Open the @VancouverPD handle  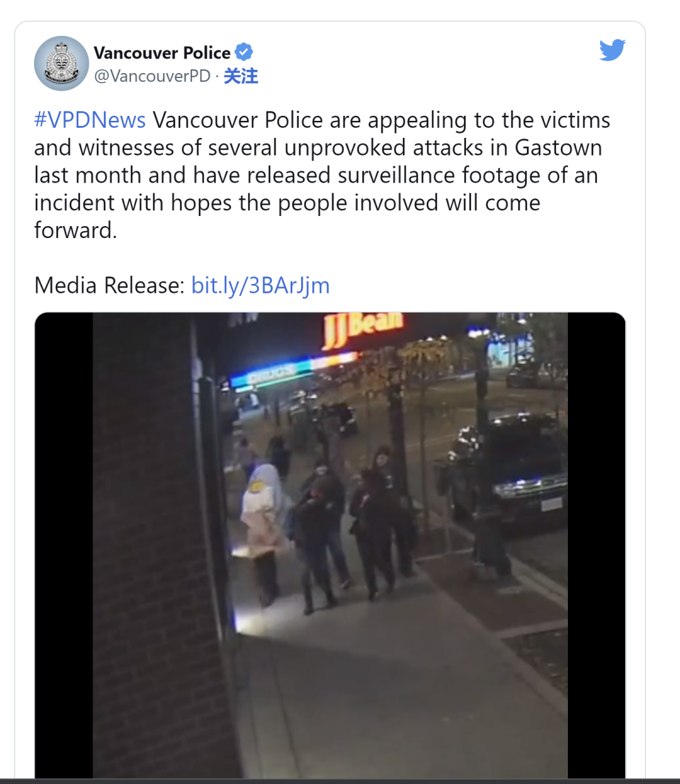152,76
